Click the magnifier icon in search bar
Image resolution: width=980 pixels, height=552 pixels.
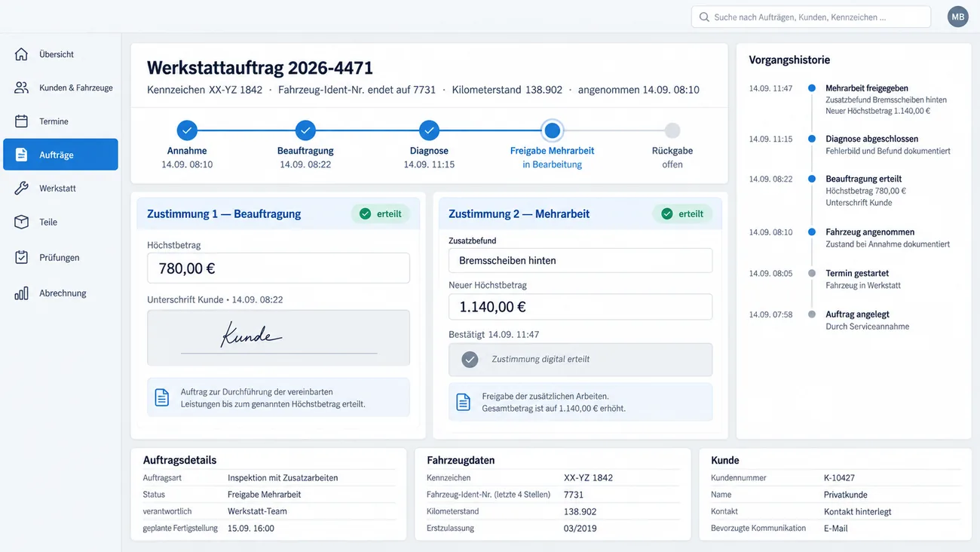click(x=704, y=17)
